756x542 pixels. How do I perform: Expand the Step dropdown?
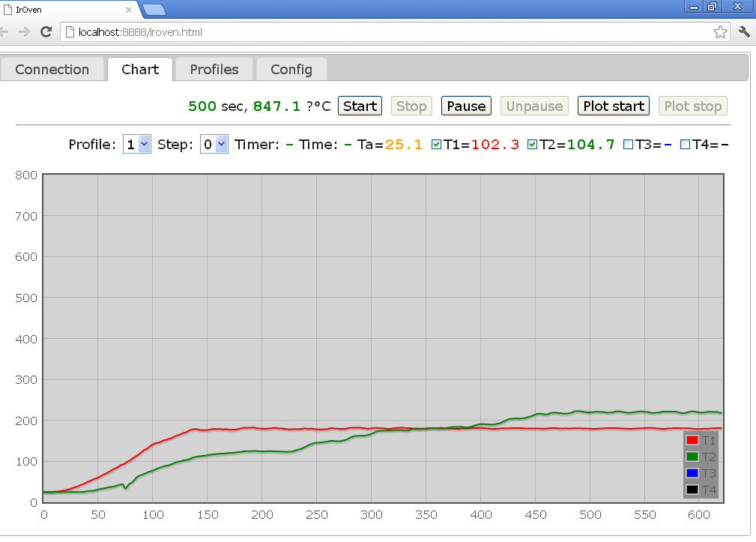[x=214, y=145]
